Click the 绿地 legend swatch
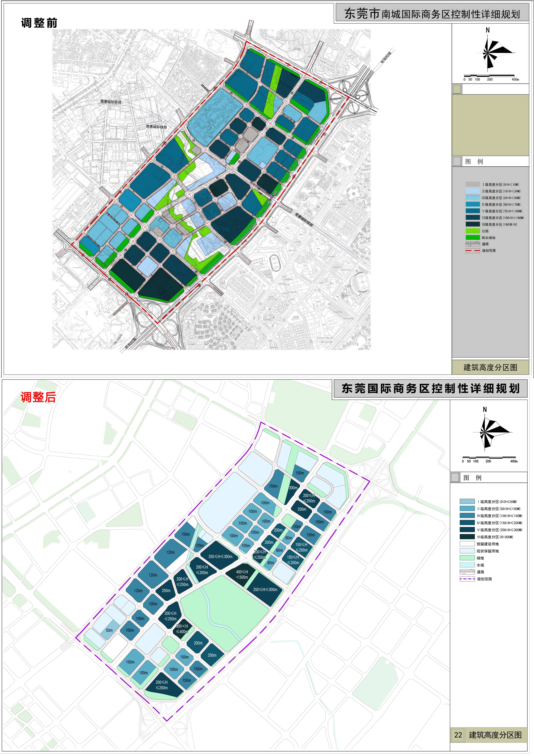Screen dimensions: 534x756 [x=467, y=558]
